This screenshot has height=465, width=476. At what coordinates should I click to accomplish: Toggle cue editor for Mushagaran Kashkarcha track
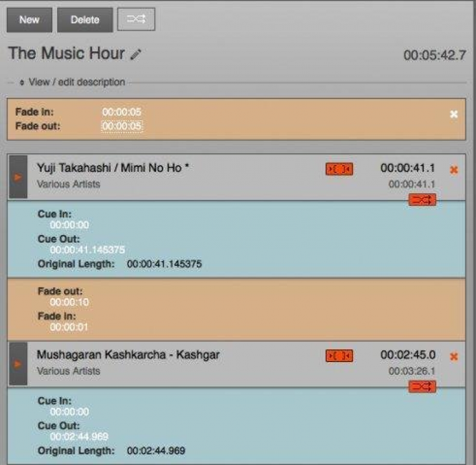[x=339, y=356]
